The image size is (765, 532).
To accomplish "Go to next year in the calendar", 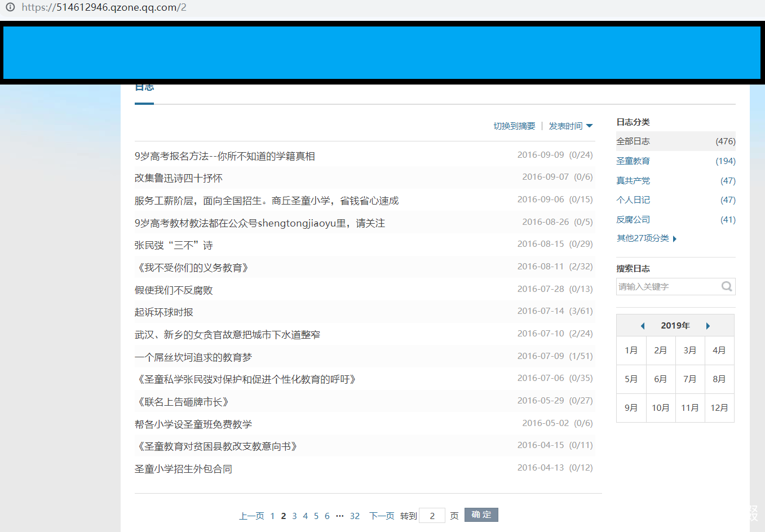I will (708, 326).
